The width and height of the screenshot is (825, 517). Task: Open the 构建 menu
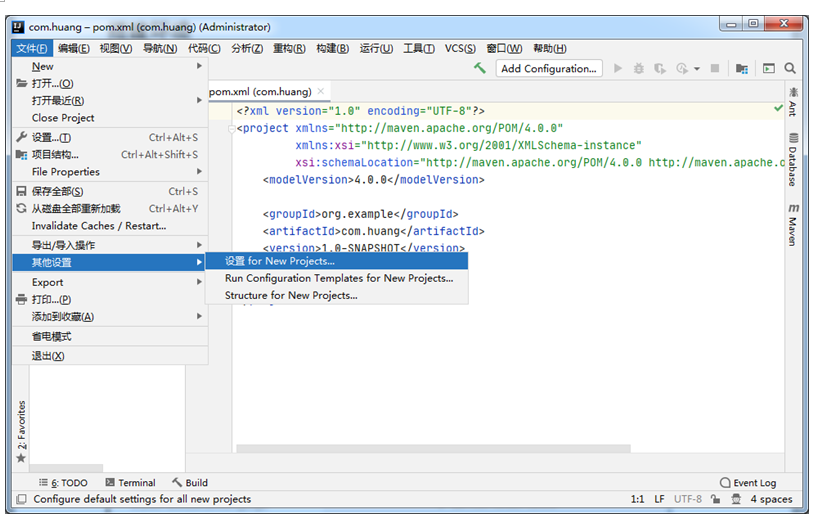[333, 48]
